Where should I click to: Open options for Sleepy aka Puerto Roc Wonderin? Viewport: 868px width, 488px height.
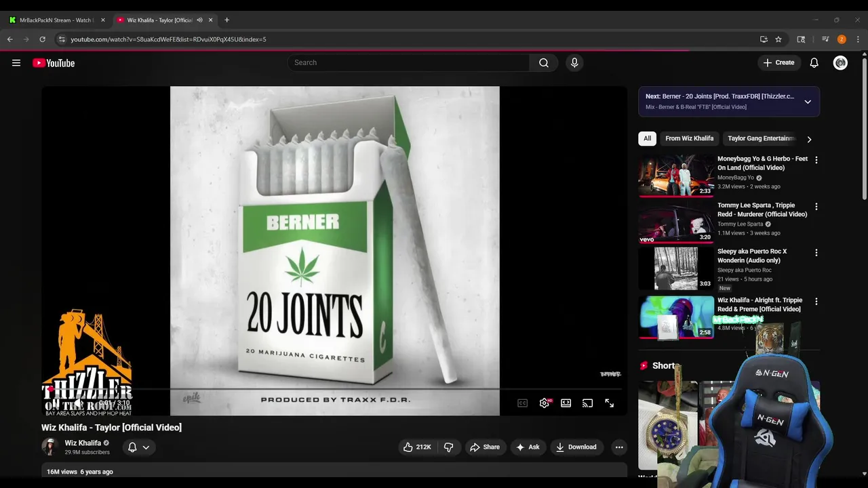click(x=816, y=252)
